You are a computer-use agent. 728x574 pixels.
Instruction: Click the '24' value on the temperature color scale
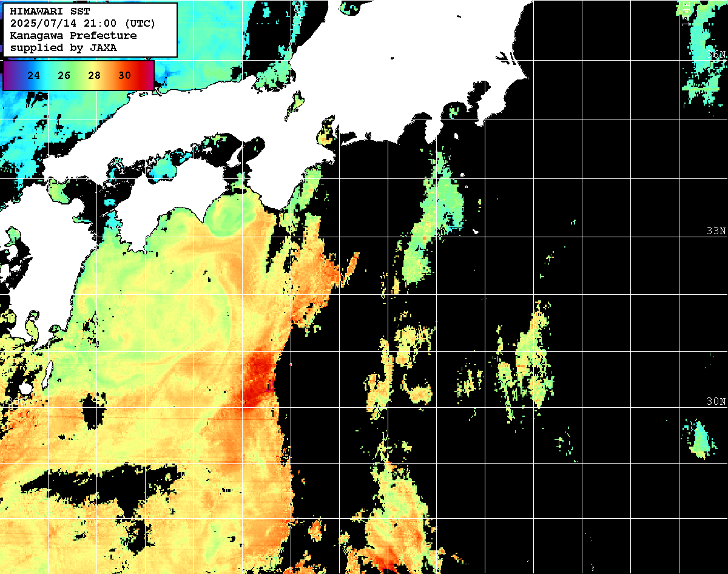(x=34, y=76)
